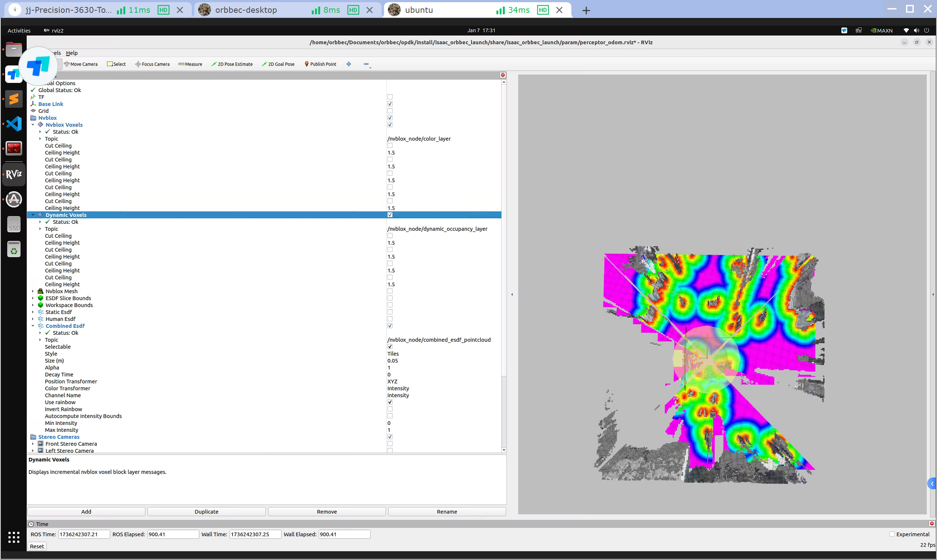Close the Displays panel with red X
The width and height of the screenshot is (937, 560).
tap(503, 75)
